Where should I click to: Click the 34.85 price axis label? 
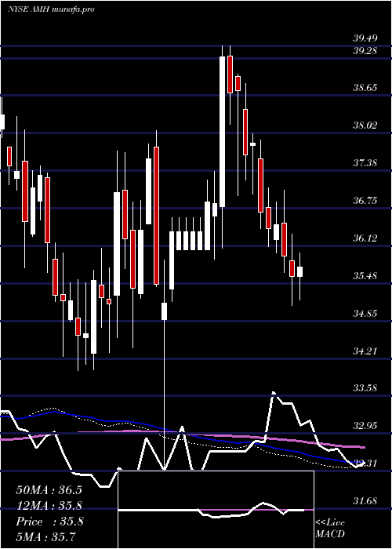[365, 314]
